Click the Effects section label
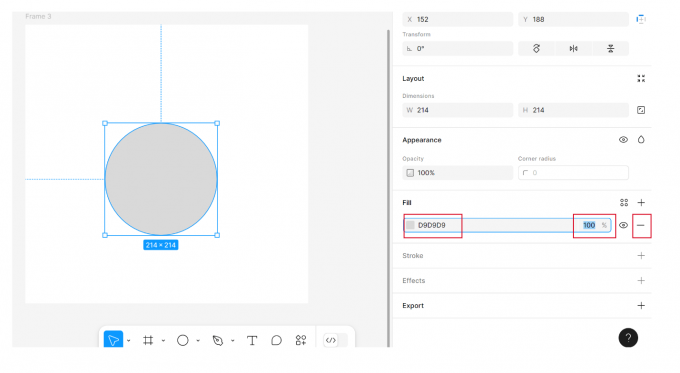The image size is (680, 373). pyautogui.click(x=413, y=281)
